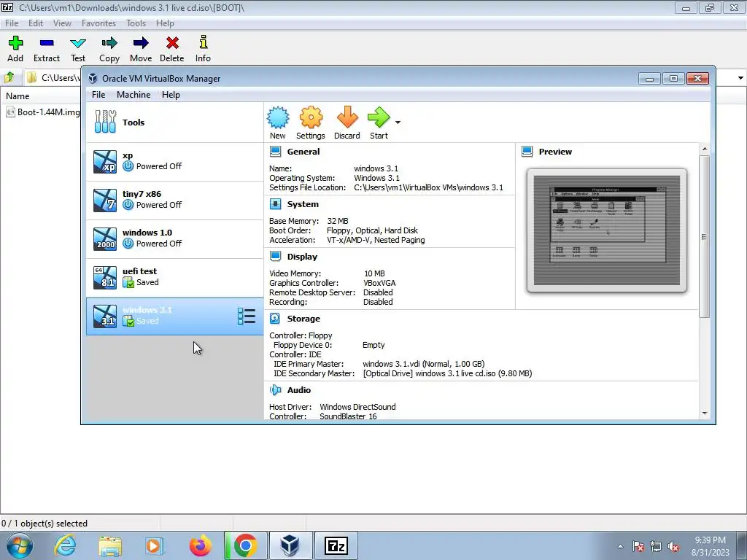
Task: Open Audio section header
Action: click(298, 390)
